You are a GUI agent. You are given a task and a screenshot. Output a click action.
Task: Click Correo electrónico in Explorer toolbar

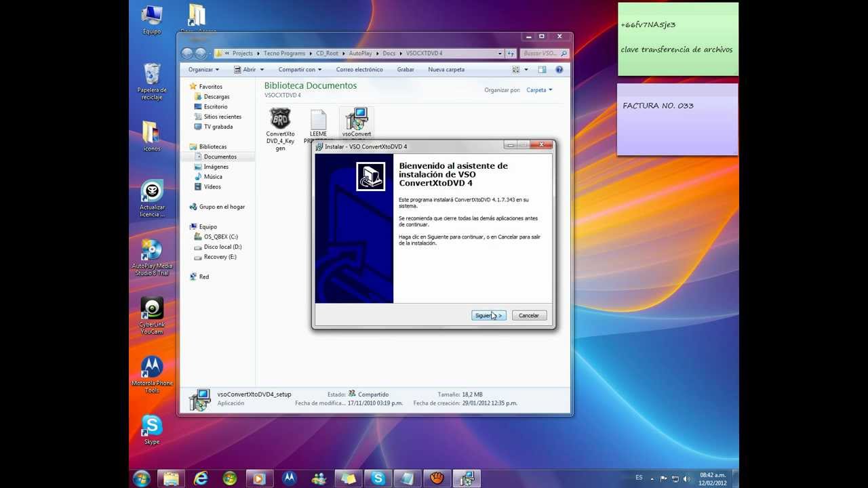(x=359, y=69)
